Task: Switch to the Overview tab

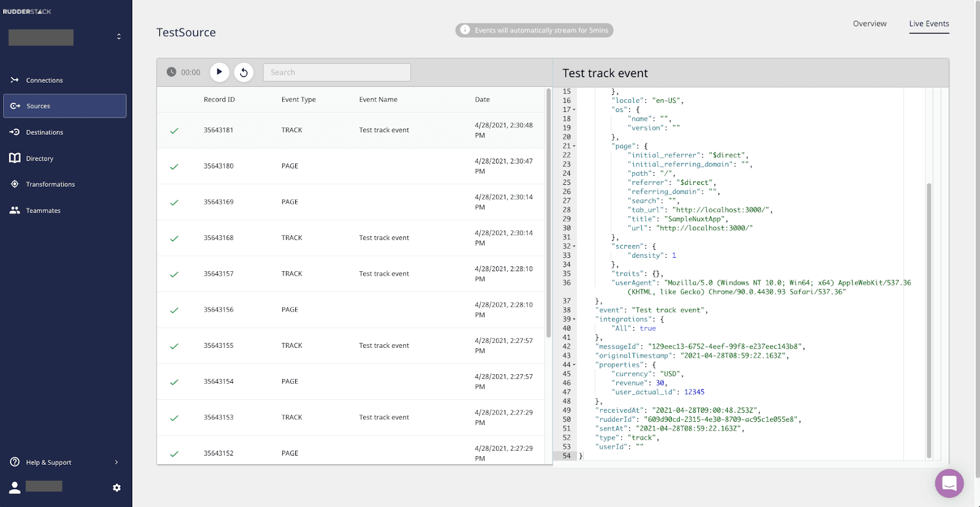Action: (x=869, y=24)
